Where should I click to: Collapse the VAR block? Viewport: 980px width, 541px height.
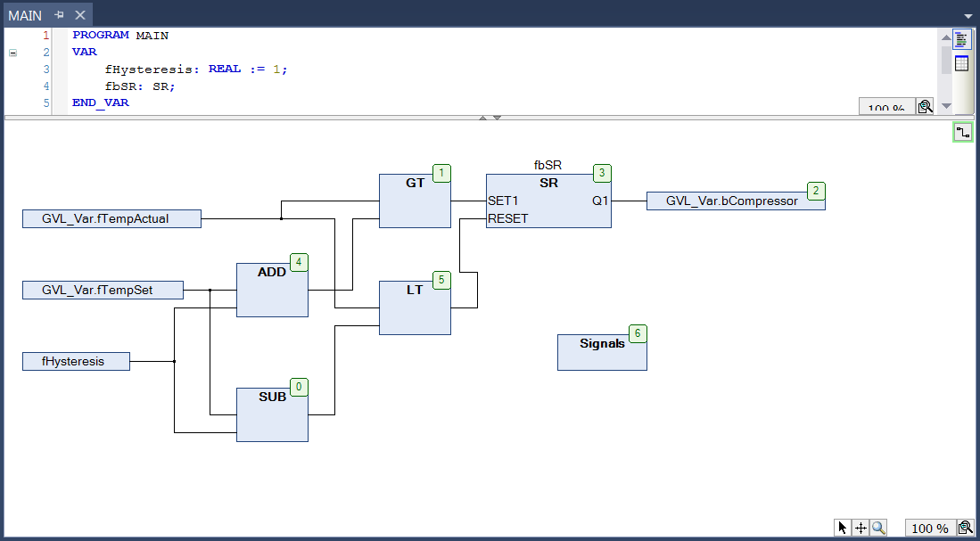12,53
